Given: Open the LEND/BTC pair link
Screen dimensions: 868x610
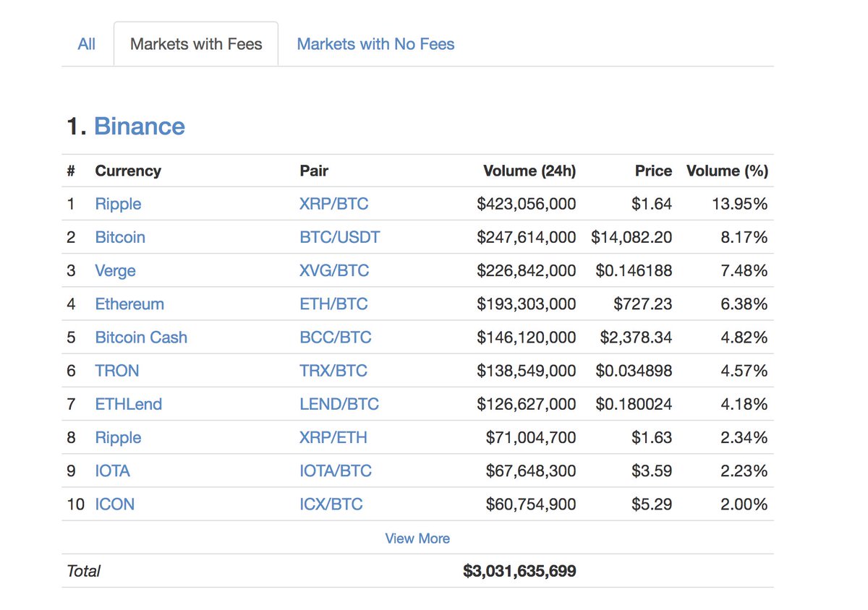Looking at the screenshot, I should [339, 404].
